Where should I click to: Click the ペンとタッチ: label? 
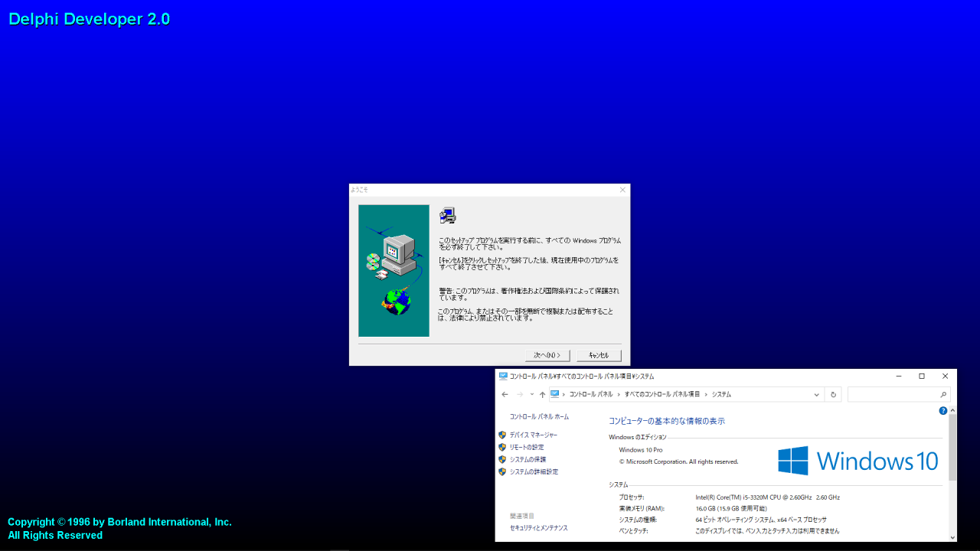point(633,530)
